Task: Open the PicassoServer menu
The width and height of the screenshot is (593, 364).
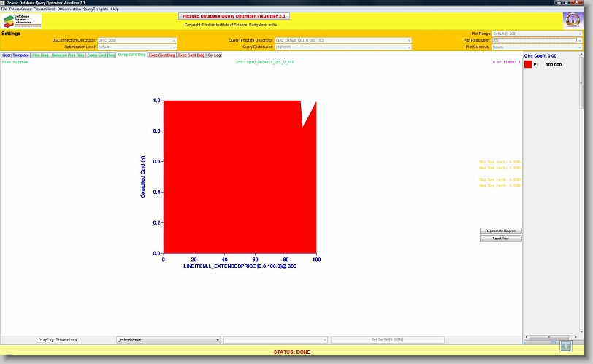Action: [20, 9]
